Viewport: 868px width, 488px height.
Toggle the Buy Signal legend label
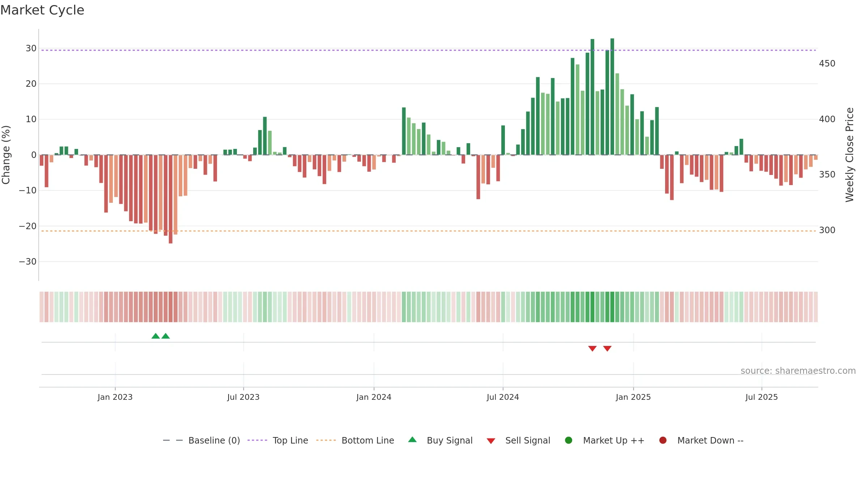click(450, 440)
